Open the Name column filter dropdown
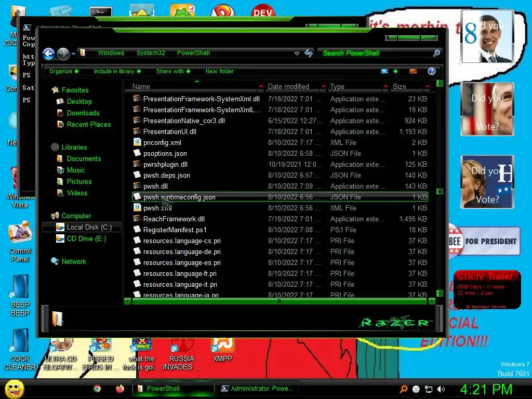The height and width of the screenshot is (399, 532). (261, 87)
